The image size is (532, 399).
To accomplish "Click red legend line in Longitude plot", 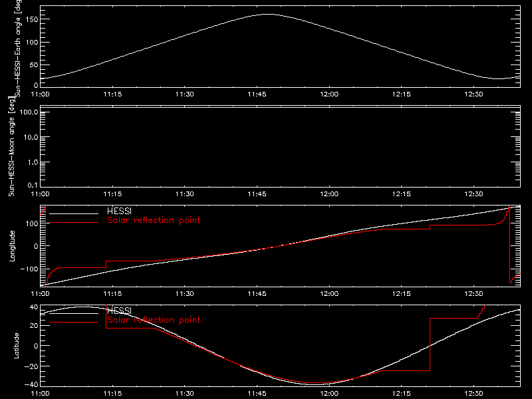I will click(x=74, y=223).
